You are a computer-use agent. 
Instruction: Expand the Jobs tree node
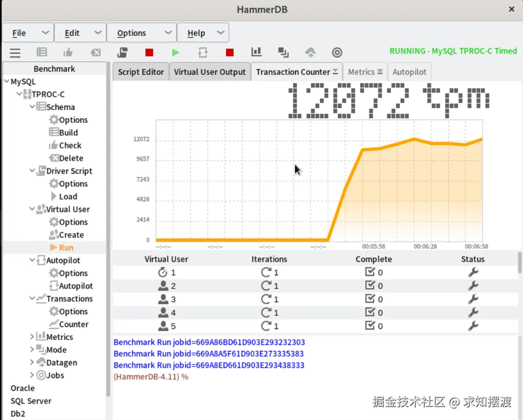point(32,375)
